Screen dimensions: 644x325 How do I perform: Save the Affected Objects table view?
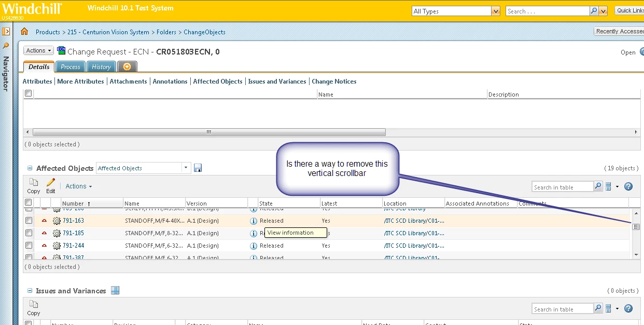198,168
